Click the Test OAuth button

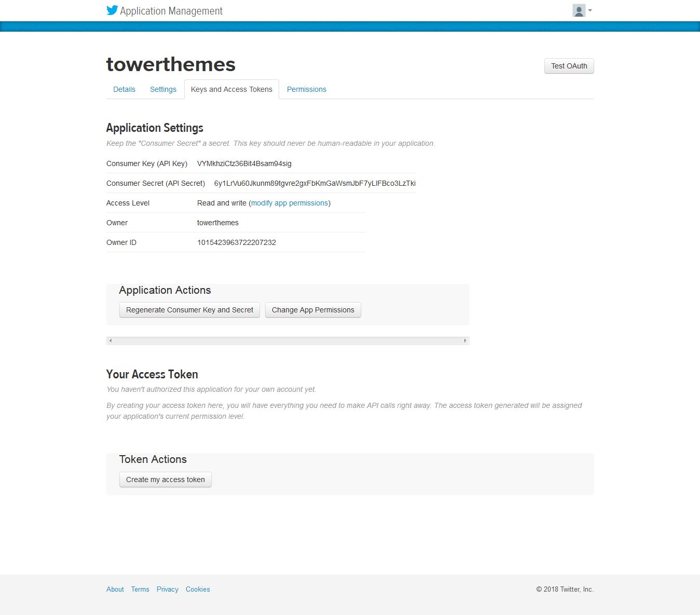click(569, 66)
